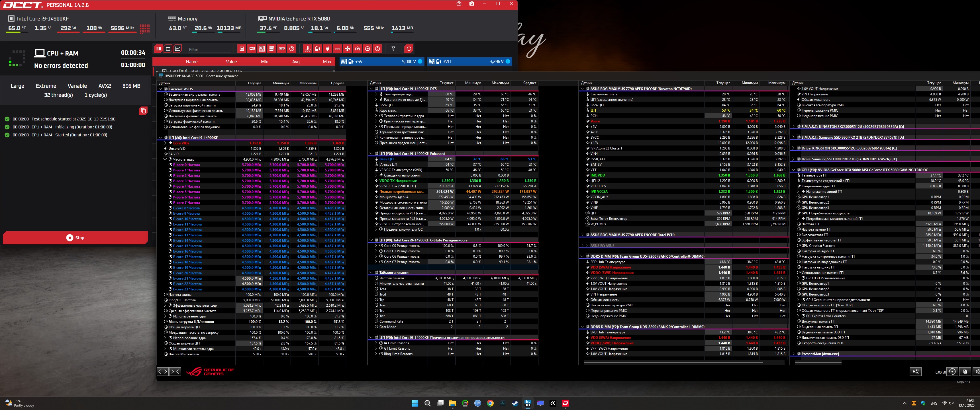This screenshot has height=410, width=980.
Task: Click the Avg column header
Action: click(296, 61)
